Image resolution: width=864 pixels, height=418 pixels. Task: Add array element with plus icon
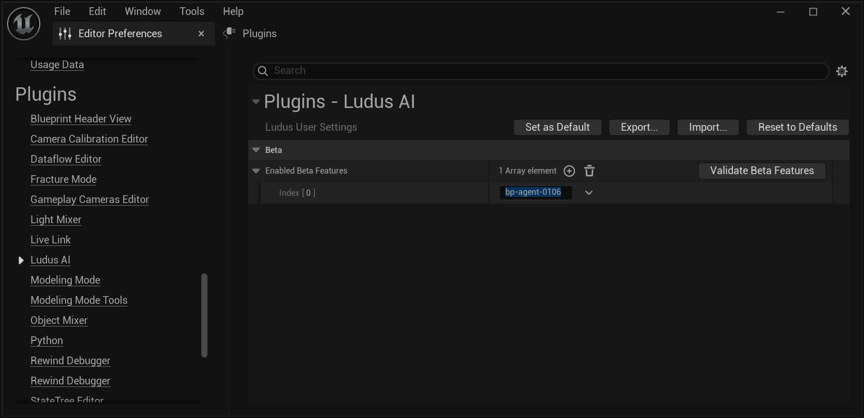pos(569,171)
